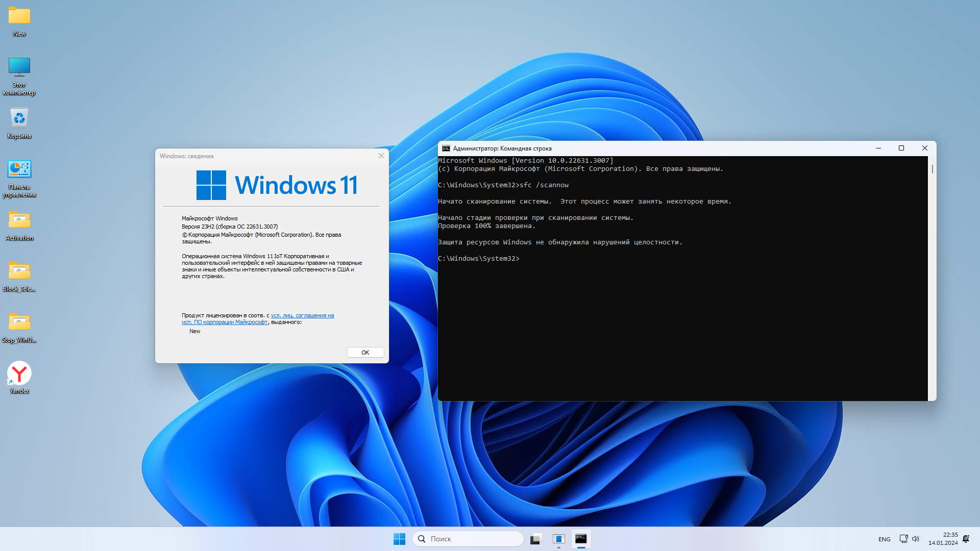980x551 pixels.
Task: Click the Windows Start button
Action: coord(399,539)
